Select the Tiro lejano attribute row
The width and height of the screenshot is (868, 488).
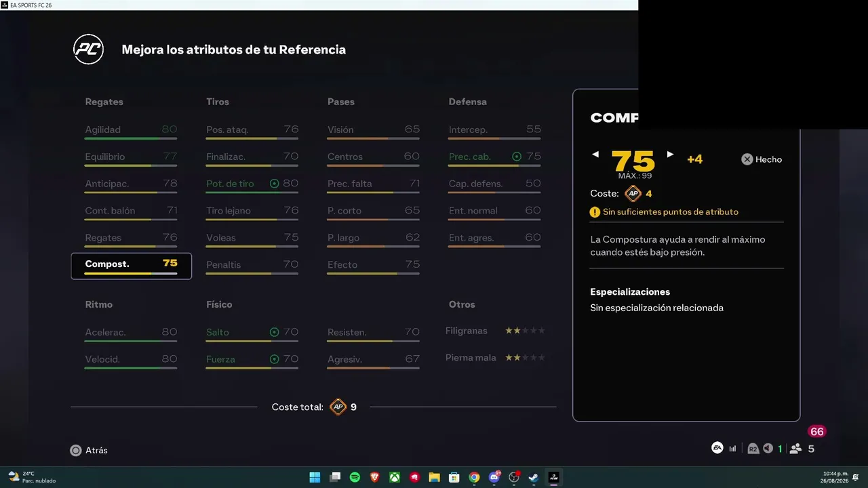(x=252, y=212)
